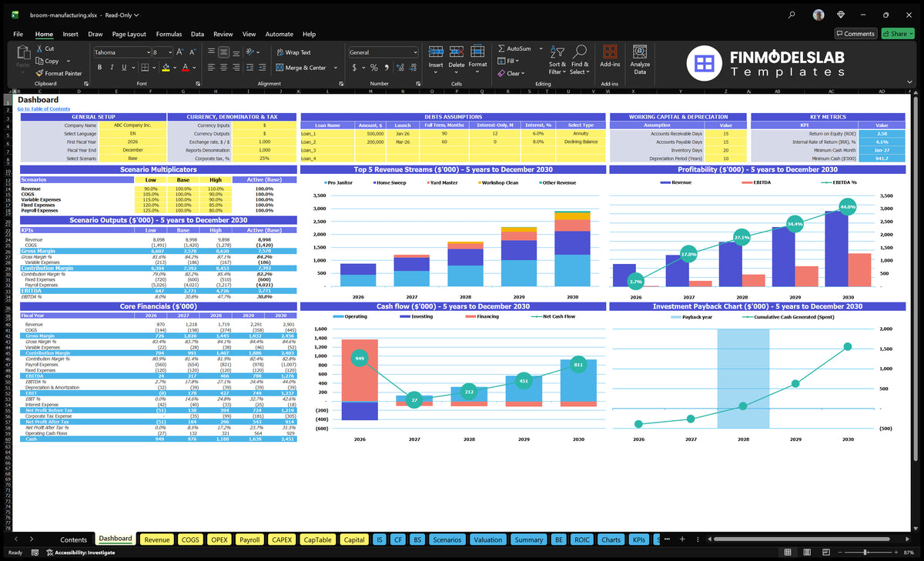Apply Bold formatting
The image size is (924, 561).
coord(99,68)
